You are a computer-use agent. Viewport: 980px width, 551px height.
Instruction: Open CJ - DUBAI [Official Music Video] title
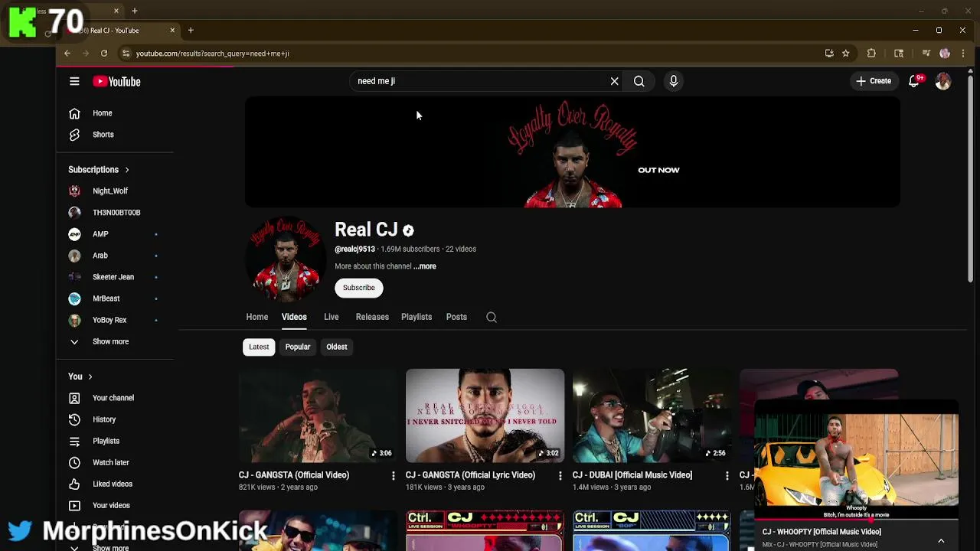632,475
